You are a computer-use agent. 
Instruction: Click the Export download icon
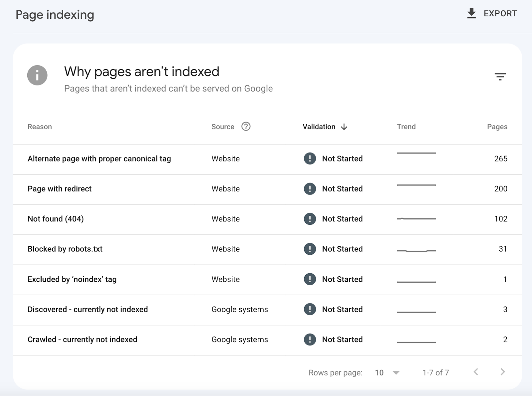click(471, 13)
